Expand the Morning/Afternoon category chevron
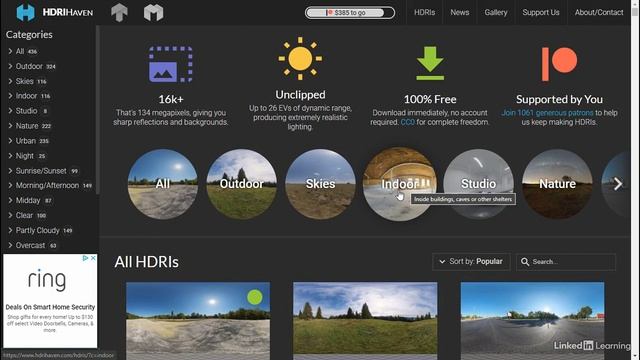Image resolution: width=640 pixels, height=360 pixels. click(x=10, y=185)
